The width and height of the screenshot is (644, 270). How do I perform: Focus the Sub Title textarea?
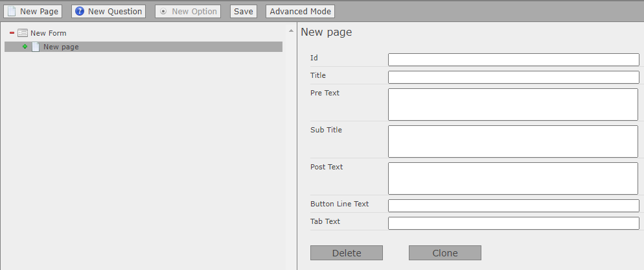(513, 141)
